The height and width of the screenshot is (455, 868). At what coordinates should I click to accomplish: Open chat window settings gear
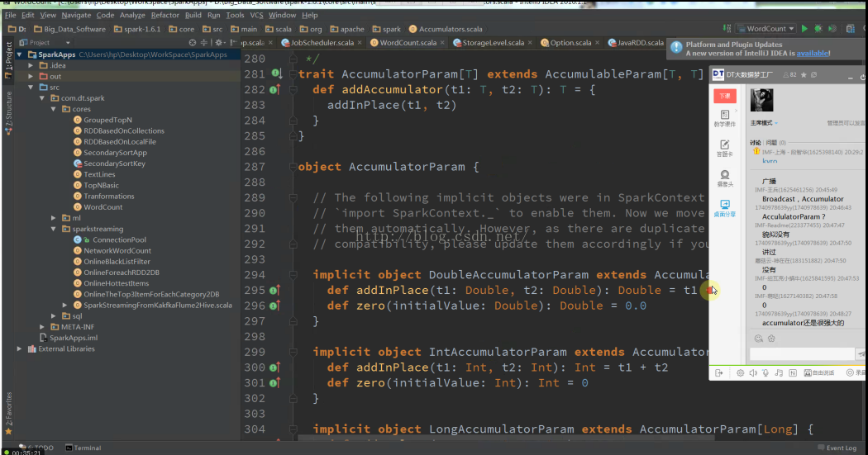click(x=740, y=373)
